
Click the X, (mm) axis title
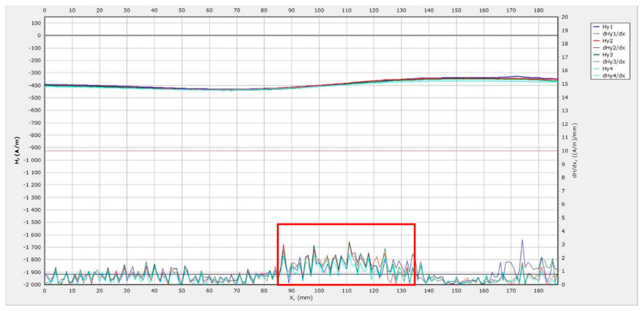(301, 298)
